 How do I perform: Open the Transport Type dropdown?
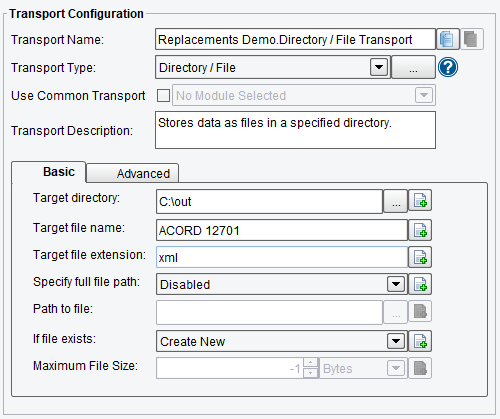pyautogui.click(x=379, y=67)
